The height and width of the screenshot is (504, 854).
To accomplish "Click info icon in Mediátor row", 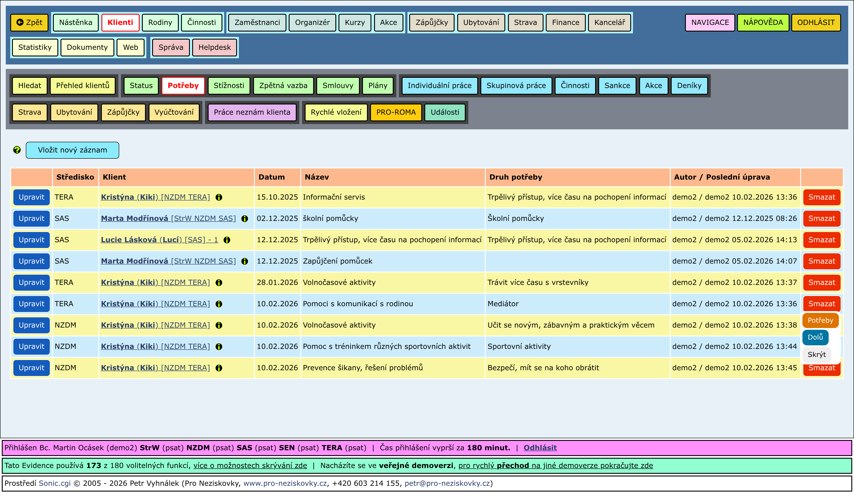I will (219, 304).
